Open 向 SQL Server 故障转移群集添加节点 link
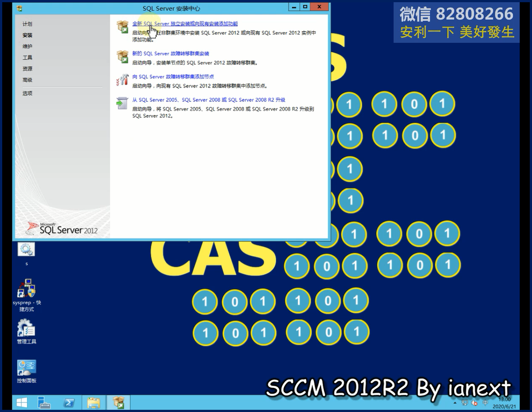The height and width of the screenshot is (412, 532). click(173, 77)
